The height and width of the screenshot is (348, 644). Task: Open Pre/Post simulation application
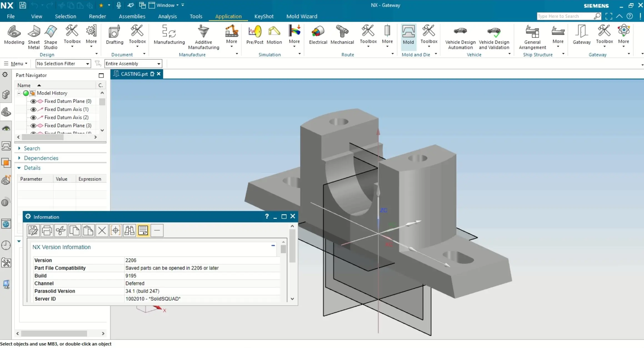tap(255, 35)
